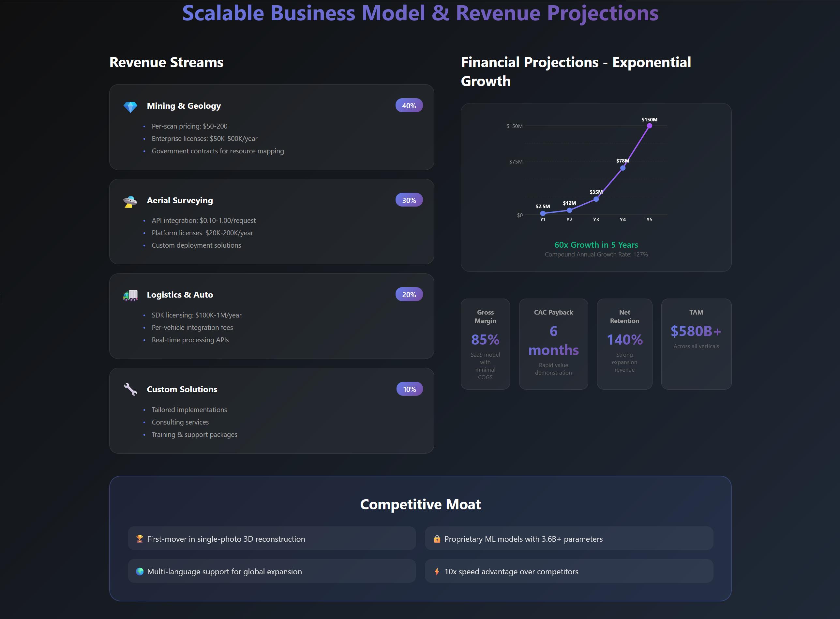Screen dimensions: 840x619
Task: Click the 40% badge on Mining & Geology
Action: pos(409,106)
